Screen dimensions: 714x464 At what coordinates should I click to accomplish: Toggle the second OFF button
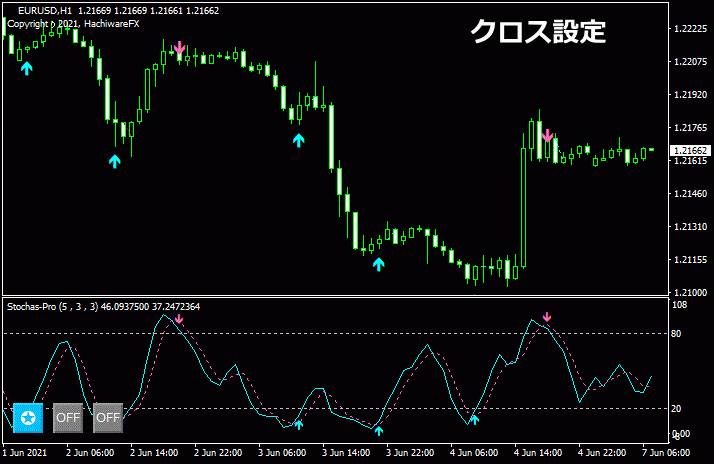point(108,417)
